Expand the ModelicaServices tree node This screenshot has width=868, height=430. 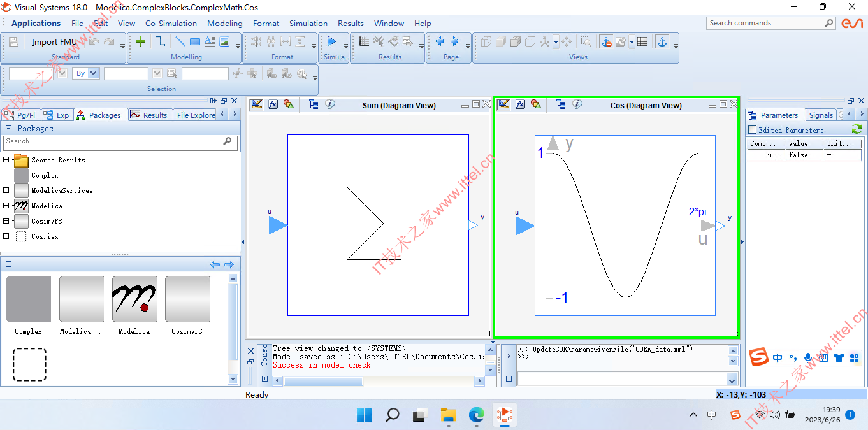tap(6, 190)
